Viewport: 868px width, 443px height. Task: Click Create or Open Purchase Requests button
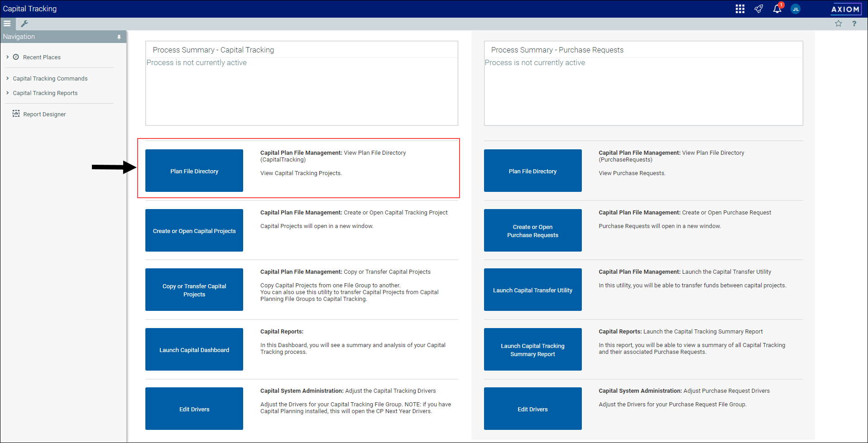point(533,230)
